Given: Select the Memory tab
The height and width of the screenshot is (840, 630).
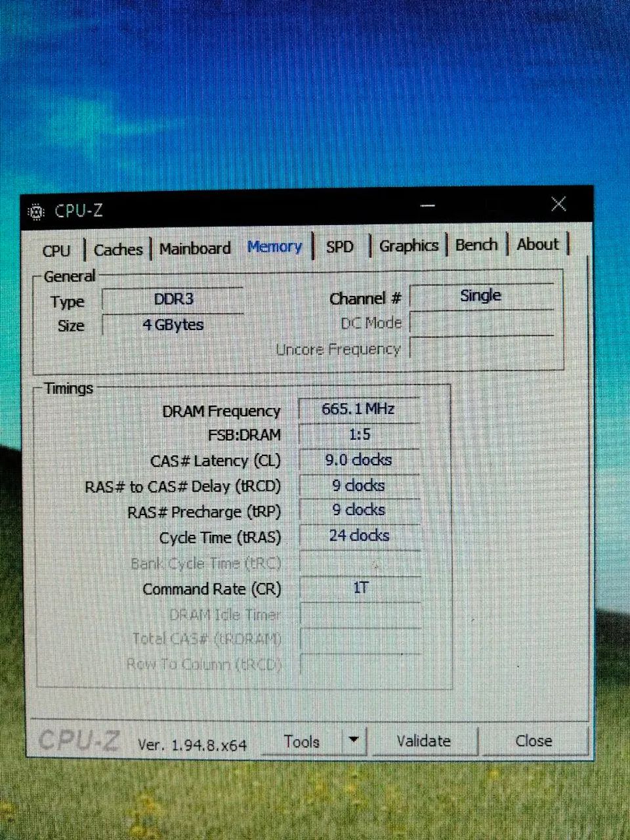Looking at the screenshot, I should pos(274,247).
